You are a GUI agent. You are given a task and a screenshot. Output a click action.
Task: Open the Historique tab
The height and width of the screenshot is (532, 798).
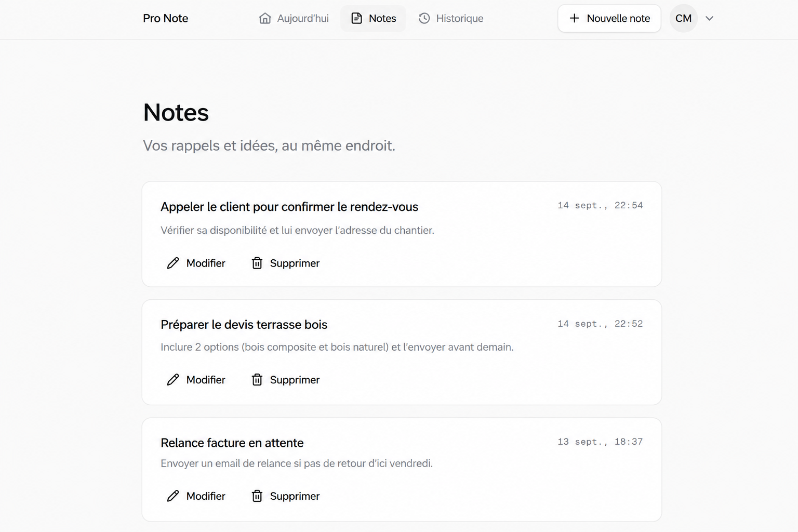tap(451, 19)
